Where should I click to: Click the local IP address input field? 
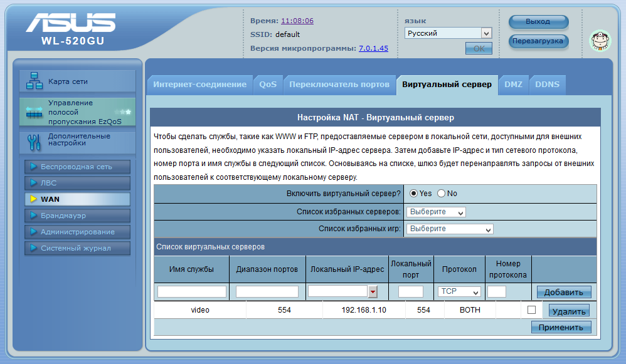337,291
